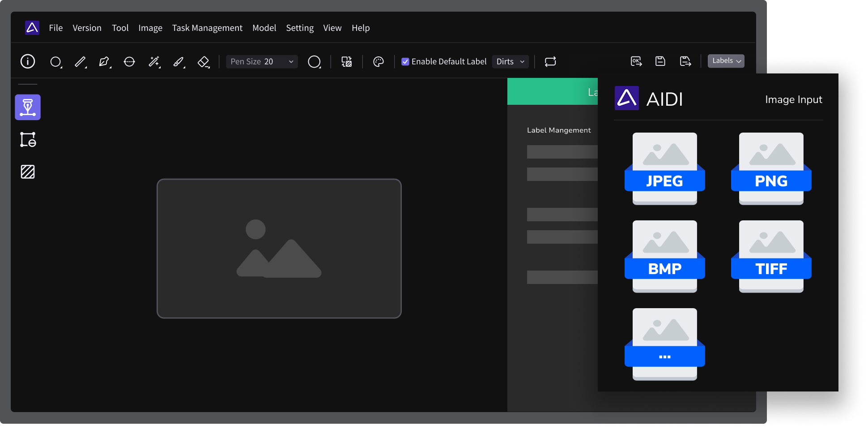Click the save disk icon
Viewport: 868px width, 430px height.
(660, 61)
